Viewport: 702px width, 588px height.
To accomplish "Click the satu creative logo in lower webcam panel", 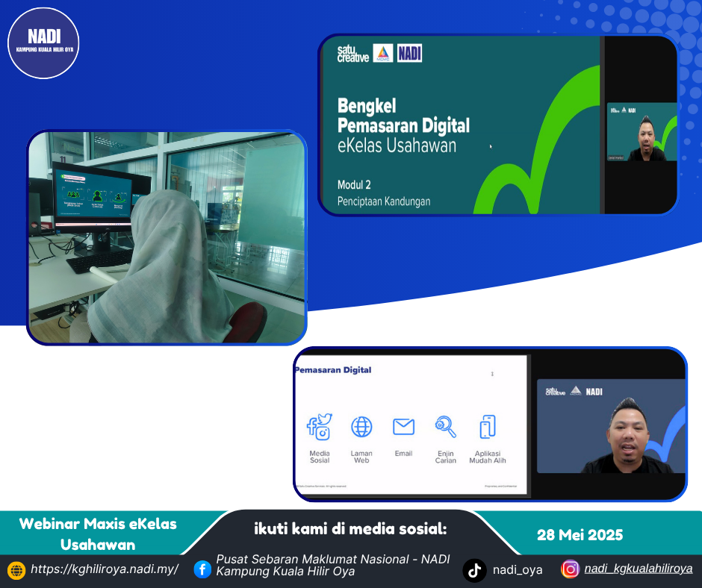I will point(555,392).
